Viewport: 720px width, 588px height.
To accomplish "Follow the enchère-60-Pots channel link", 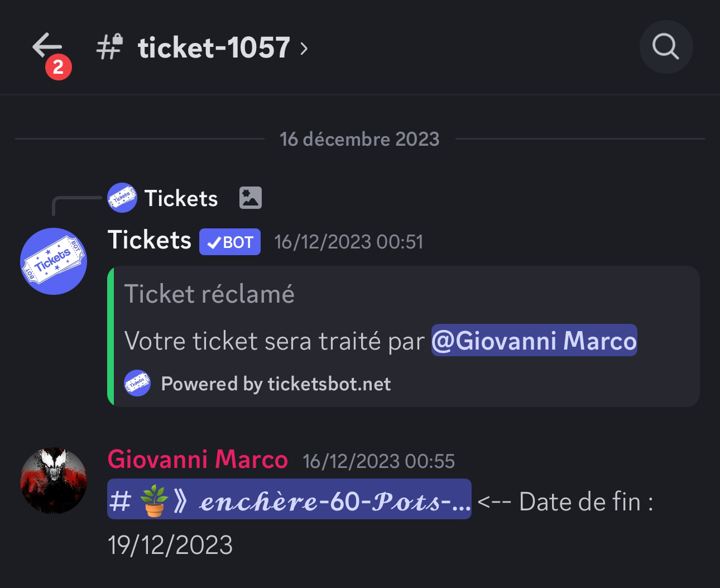I will pos(289,499).
